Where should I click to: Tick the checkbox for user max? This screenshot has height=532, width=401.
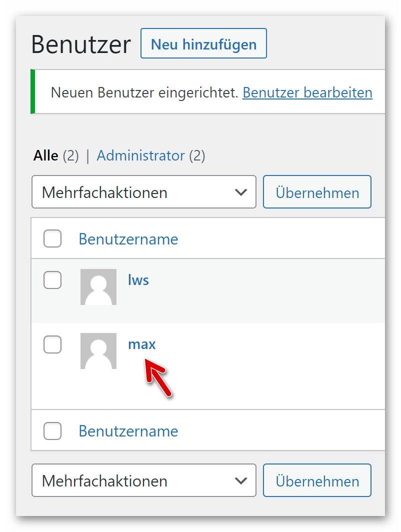(52, 344)
